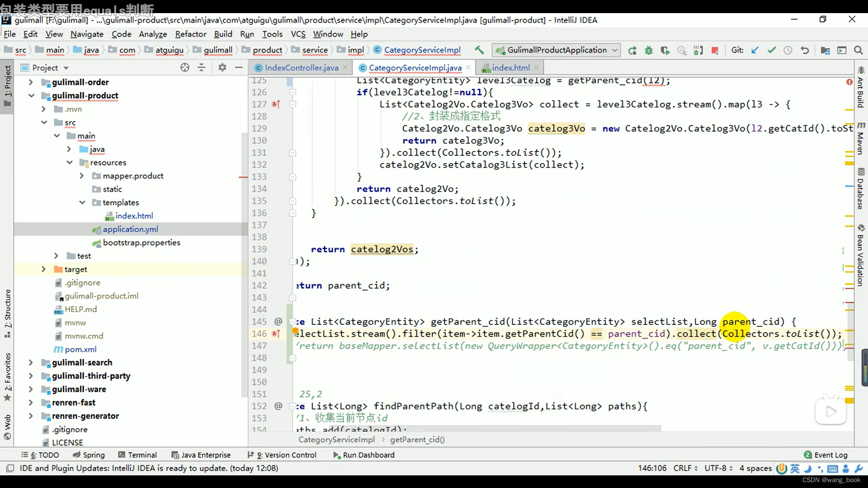Open the Terminal tool window
This screenshot has height=488, width=868.
coord(137,455)
